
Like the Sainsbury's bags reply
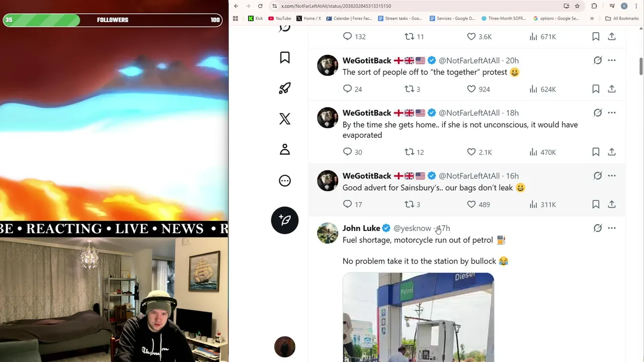tap(471, 204)
